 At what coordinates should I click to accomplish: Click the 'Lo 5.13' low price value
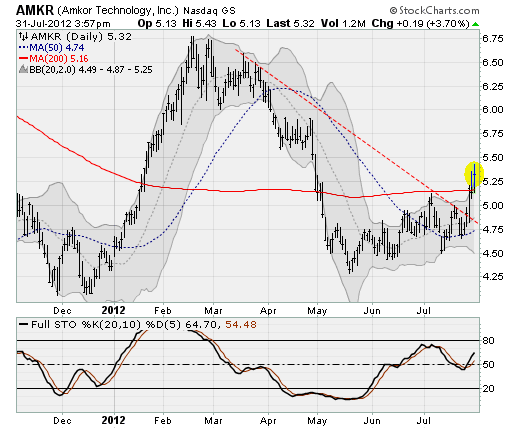241,24
